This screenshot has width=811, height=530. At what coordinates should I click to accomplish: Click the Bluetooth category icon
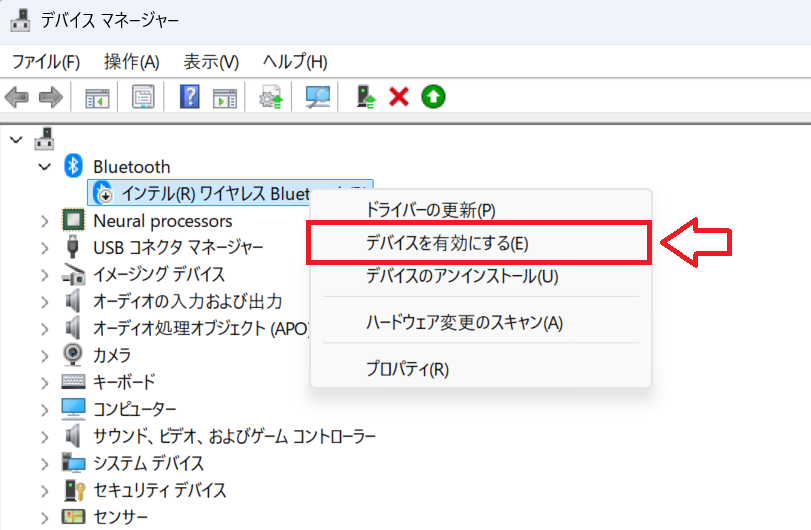point(73,166)
